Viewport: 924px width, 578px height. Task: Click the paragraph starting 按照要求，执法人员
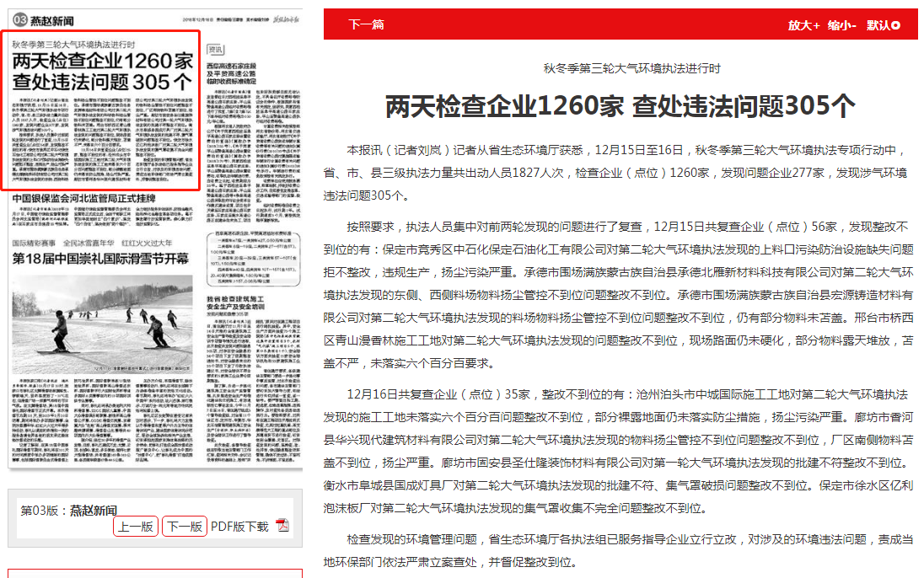618,295
